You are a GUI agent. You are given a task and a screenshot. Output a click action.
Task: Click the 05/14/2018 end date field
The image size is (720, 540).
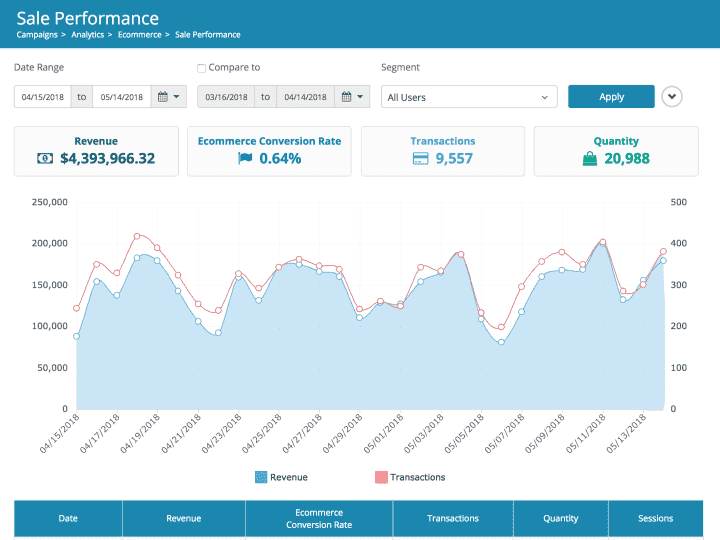tap(121, 97)
